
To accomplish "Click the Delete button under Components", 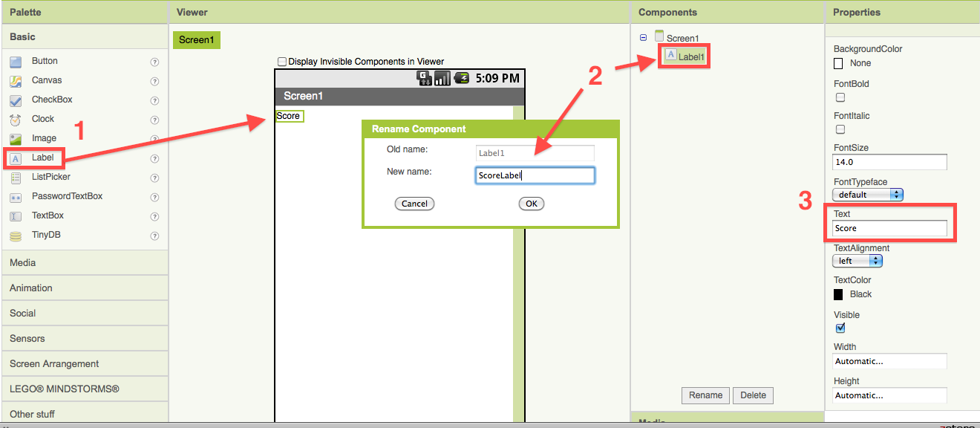I will pos(753,395).
